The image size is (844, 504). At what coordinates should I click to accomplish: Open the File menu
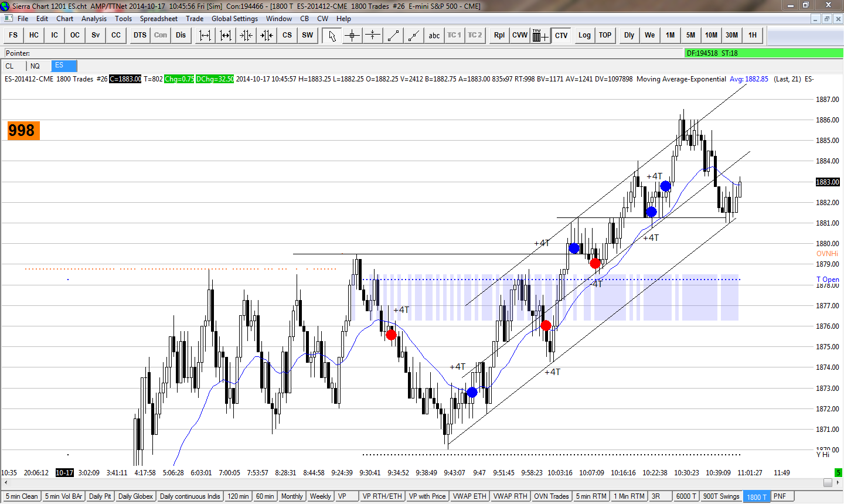(23, 19)
